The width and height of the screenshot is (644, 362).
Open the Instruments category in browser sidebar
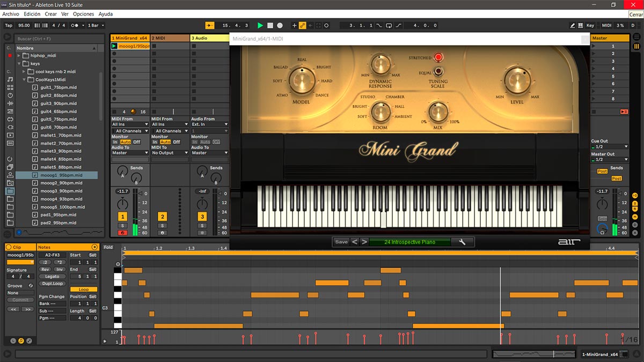pyautogui.click(x=10, y=95)
